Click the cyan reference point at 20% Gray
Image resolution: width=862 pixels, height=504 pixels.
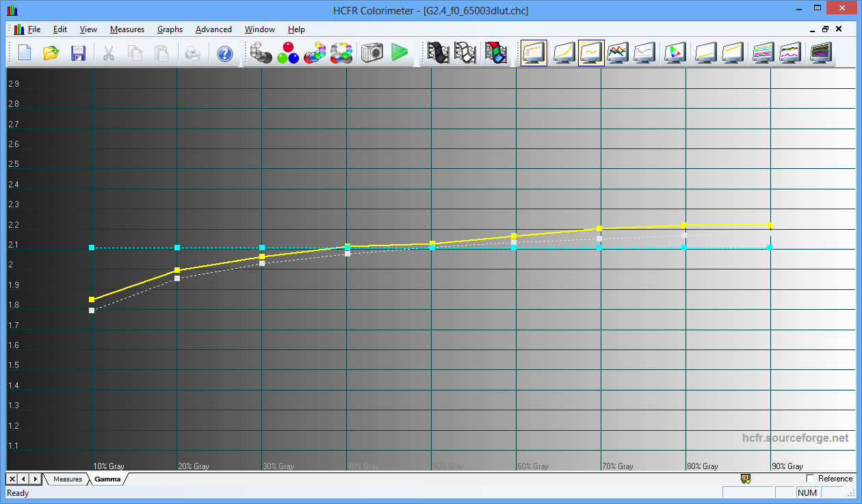tap(177, 248)
